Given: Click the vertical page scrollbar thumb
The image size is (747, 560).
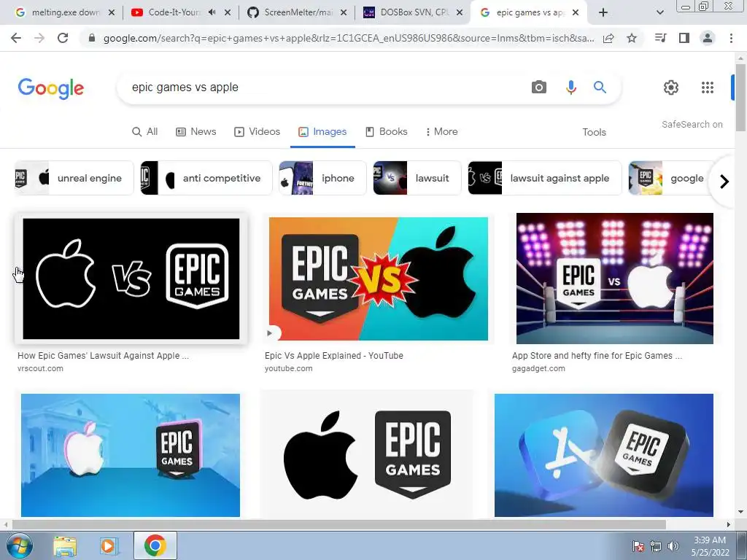Looking at the screenshot, I should click(740, 98).
